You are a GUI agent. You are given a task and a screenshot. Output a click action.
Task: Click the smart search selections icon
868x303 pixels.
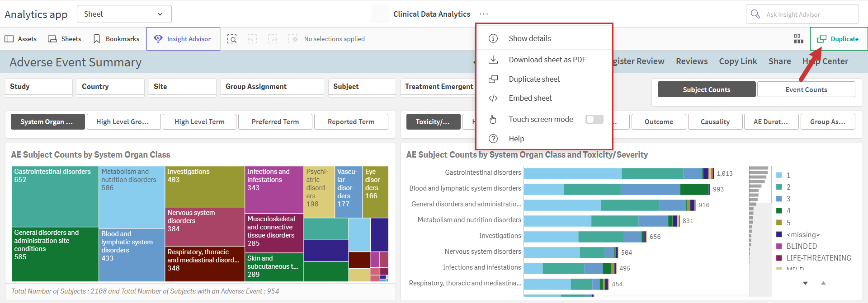click(232, 39)
